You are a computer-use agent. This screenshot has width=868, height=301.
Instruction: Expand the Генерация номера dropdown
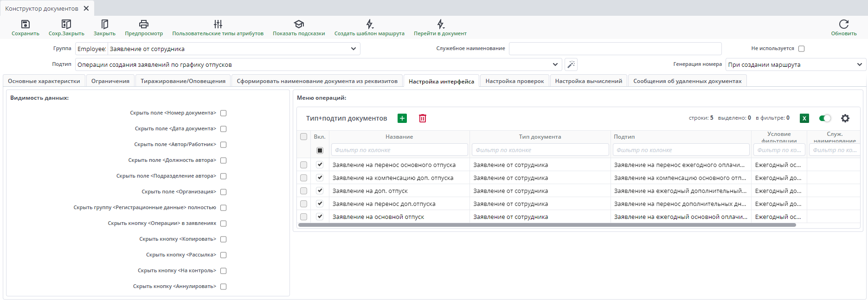click(x=859, y=64)
